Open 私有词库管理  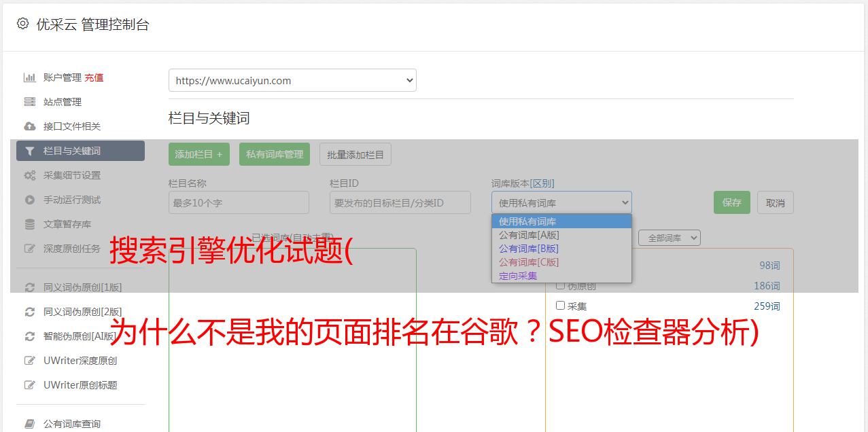(x=275, y=154)
